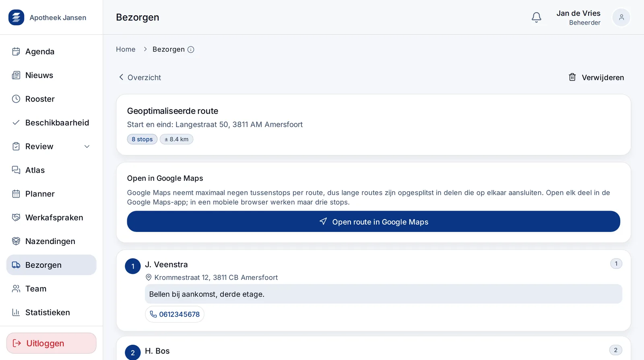644x360 pixels.
Task: Click the Uitloggen button
Action: [x=52, y=343]
